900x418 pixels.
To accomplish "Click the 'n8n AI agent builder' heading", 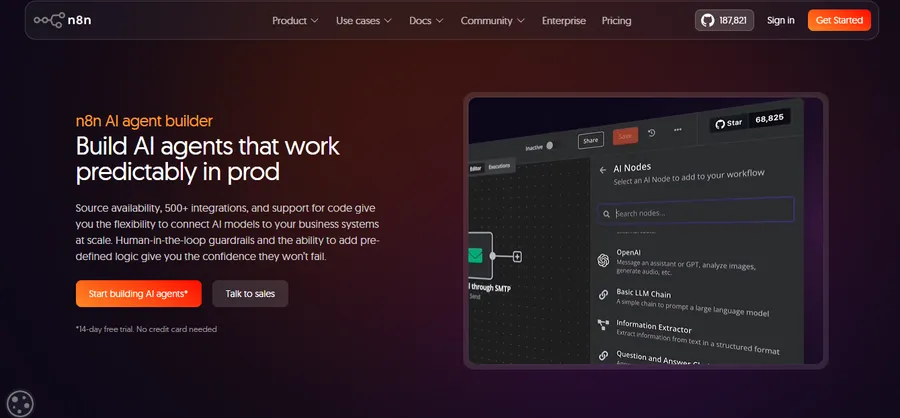I will pos(144,121).
